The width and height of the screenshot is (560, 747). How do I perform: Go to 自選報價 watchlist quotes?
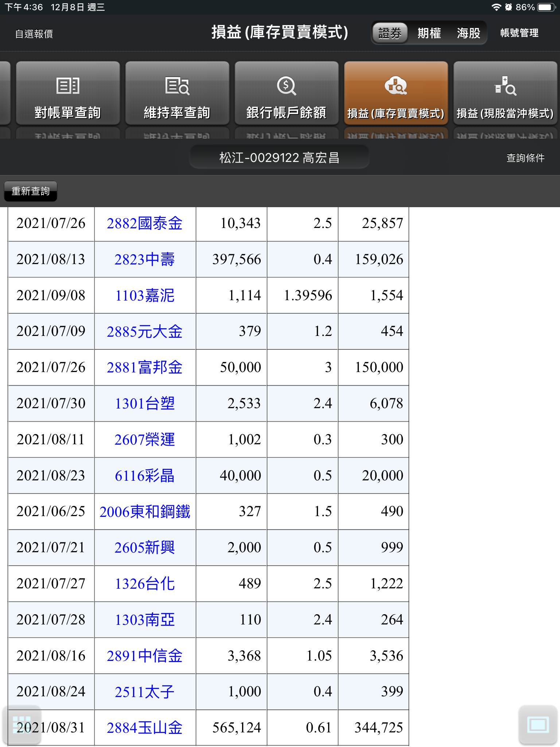tap(34, 34)
